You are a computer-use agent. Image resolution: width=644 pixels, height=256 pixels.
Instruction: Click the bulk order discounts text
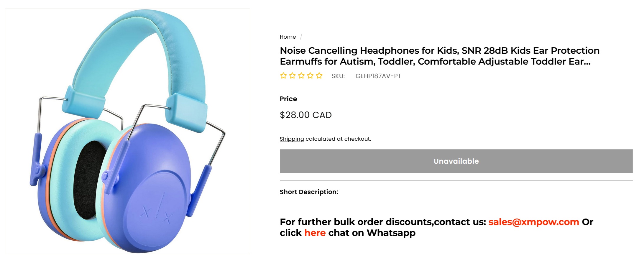382,222
